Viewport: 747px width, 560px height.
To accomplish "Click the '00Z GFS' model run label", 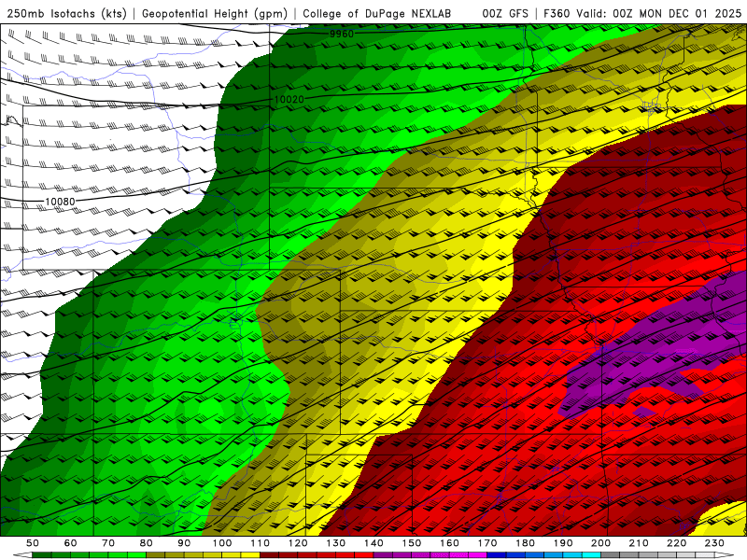I will 505,13.
